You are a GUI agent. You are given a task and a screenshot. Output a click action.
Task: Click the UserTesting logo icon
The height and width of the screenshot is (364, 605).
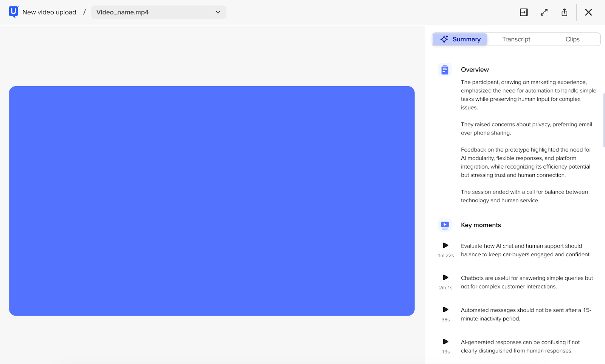point(13,12)
